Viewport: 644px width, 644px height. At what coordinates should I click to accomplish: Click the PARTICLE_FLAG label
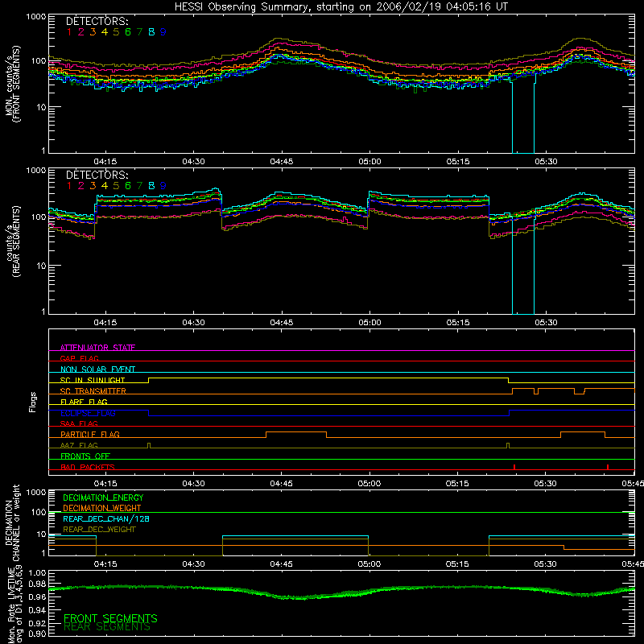(90, 434)
